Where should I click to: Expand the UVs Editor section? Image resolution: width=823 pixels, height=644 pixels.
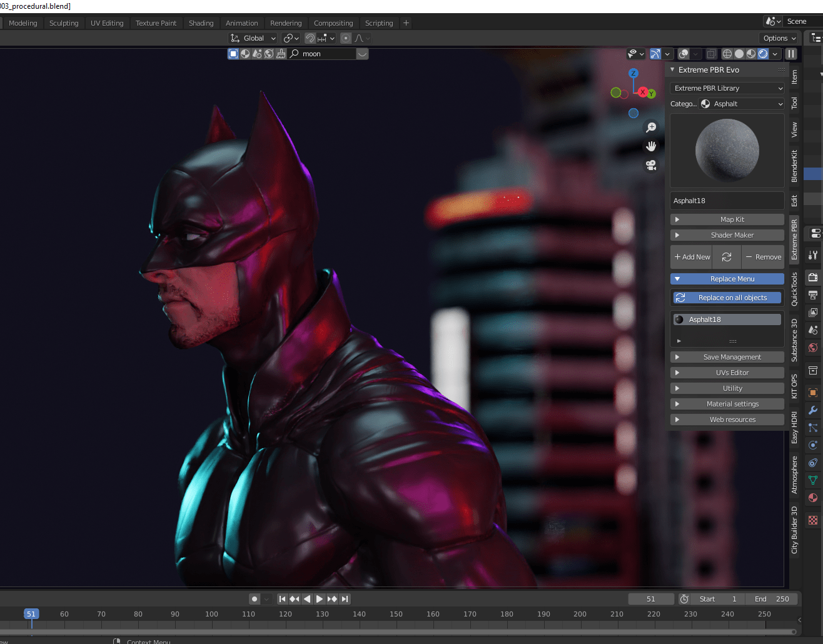click(727, 373)
